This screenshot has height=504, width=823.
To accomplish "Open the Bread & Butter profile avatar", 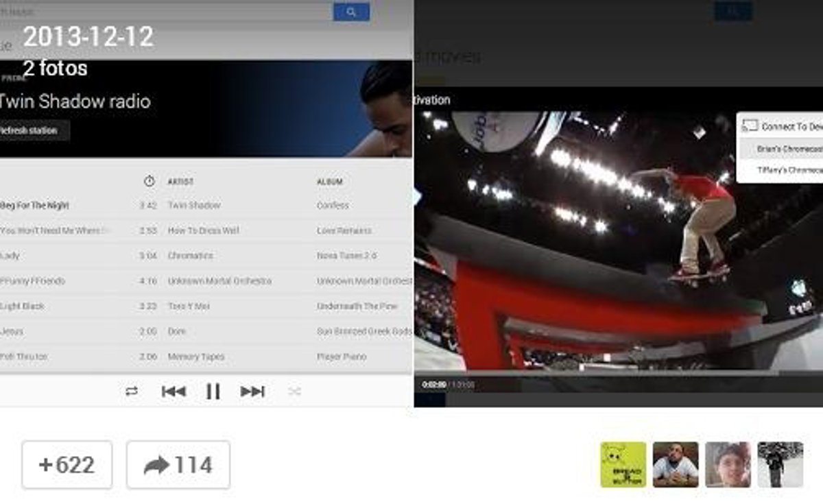I will [623, 464].
